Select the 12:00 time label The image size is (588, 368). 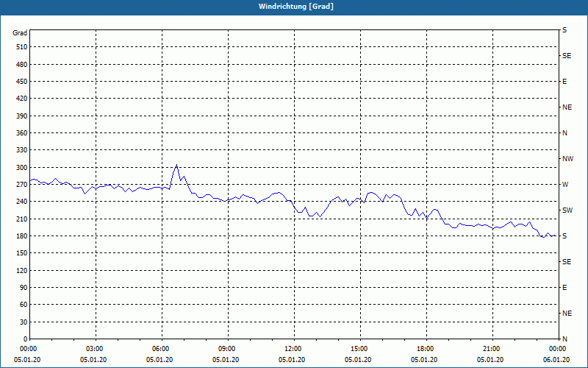294,348
